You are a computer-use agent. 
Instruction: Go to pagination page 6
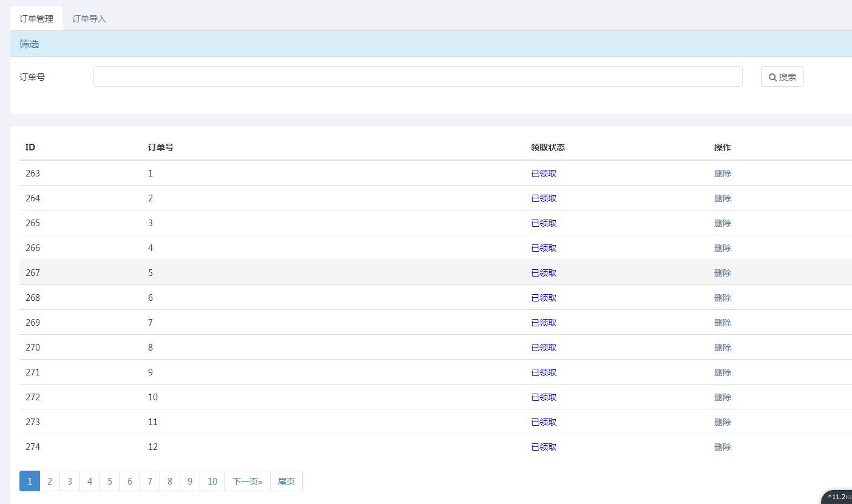click(130, 481)
